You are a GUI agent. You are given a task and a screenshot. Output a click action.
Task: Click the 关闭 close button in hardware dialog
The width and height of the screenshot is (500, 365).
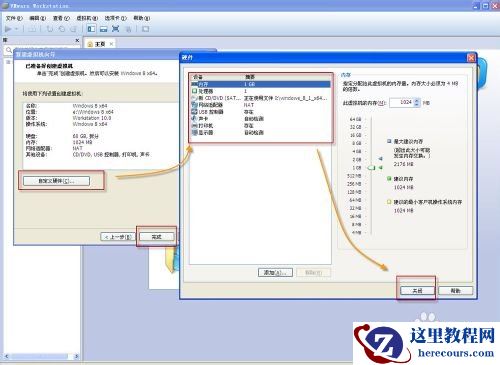417,291
